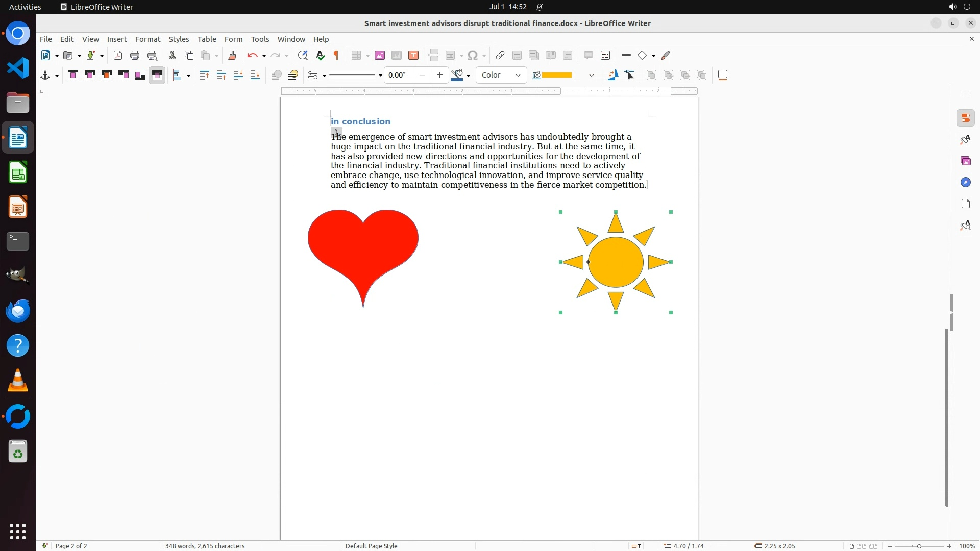Screen dimensions: 980x551
Task: Click the Insert Text Box icon
Action: coord(413,56)
